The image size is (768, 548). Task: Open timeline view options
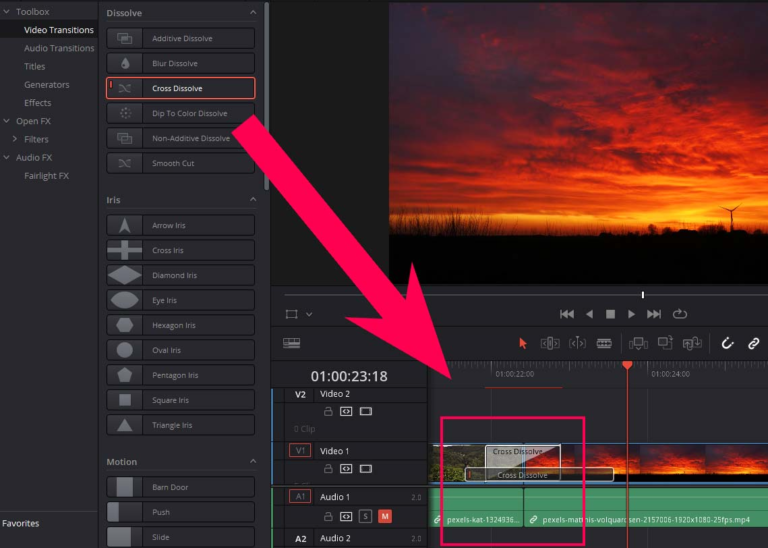[291, 343]
